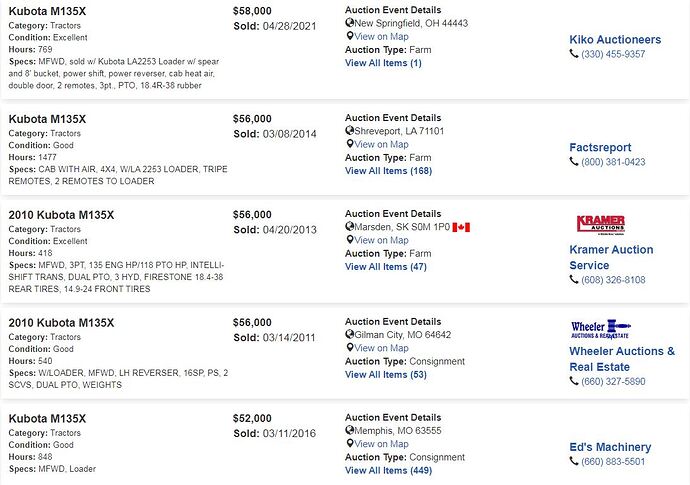Open Wheeler Auctions & Real Estate link
The width and height of the screenshot is (690, 485).
coord(622,359)
